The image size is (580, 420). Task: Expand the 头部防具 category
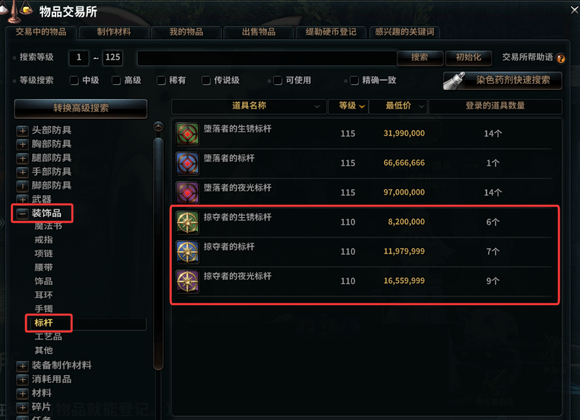pos(22,131)
